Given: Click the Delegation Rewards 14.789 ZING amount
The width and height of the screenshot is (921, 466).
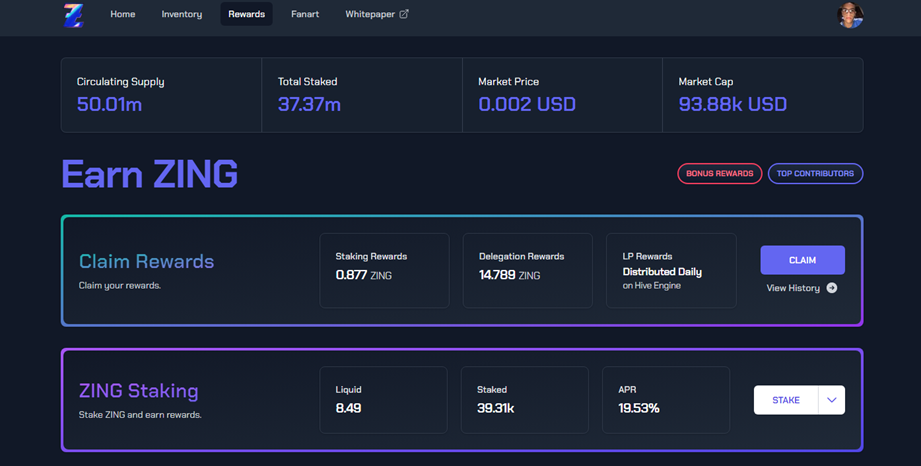Looking at the screenshot, I should 509,275.
